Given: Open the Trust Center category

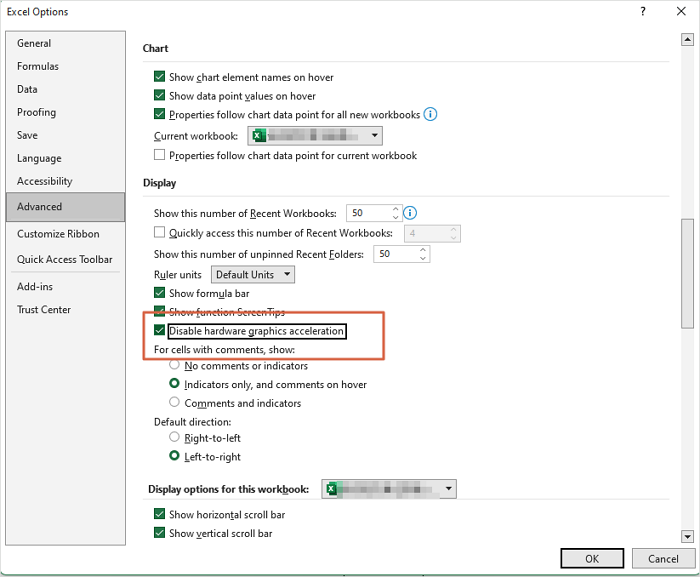Looking at the screenshot, I should pos(44,310).
